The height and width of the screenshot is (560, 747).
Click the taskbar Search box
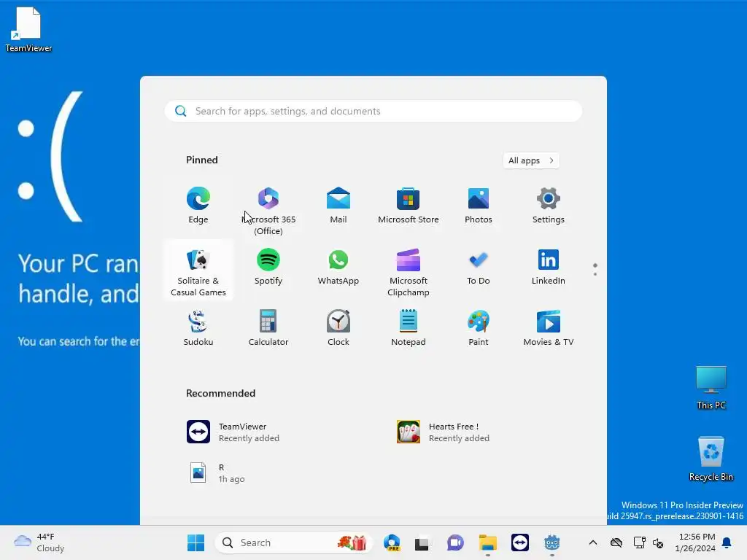point(293,542)
